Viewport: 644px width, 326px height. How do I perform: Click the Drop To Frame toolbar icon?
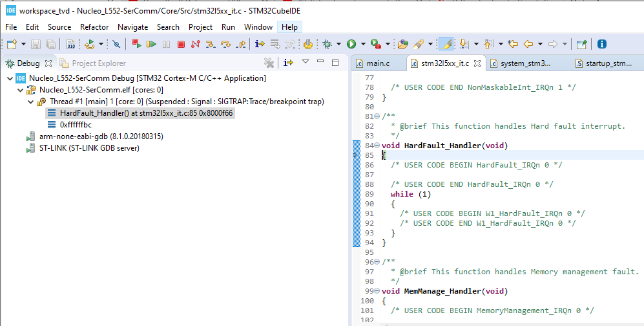pyautogui.click(x=275, y=44)
